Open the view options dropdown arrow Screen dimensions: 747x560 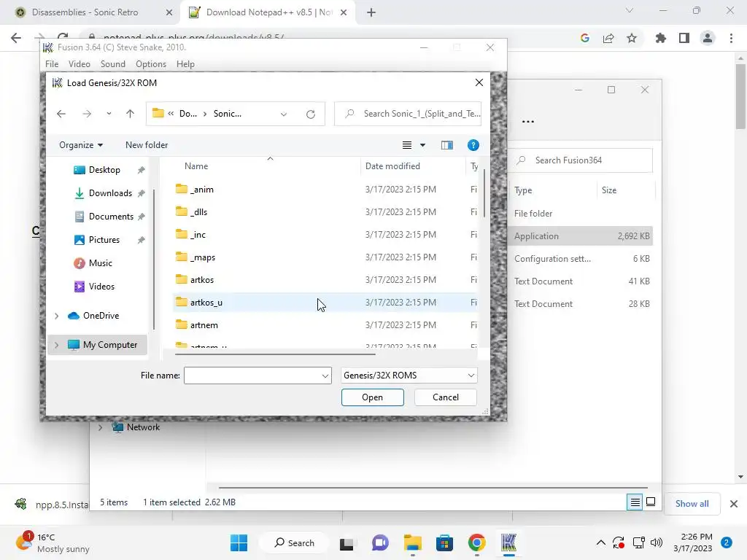click(x=422, y=145)
